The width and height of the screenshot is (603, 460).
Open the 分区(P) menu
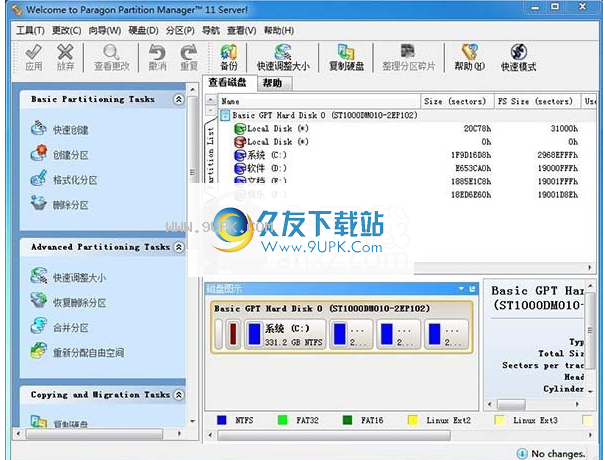pos(180,30)
